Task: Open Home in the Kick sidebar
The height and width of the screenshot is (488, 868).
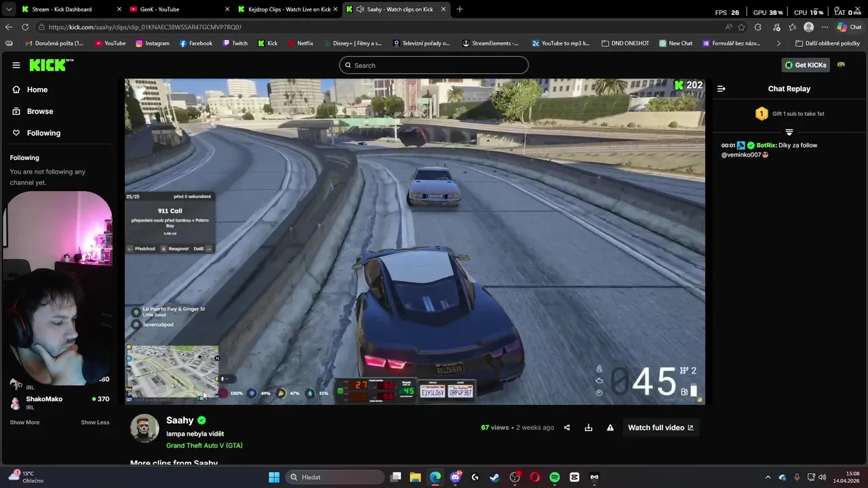Action: [x=37, y=89]
